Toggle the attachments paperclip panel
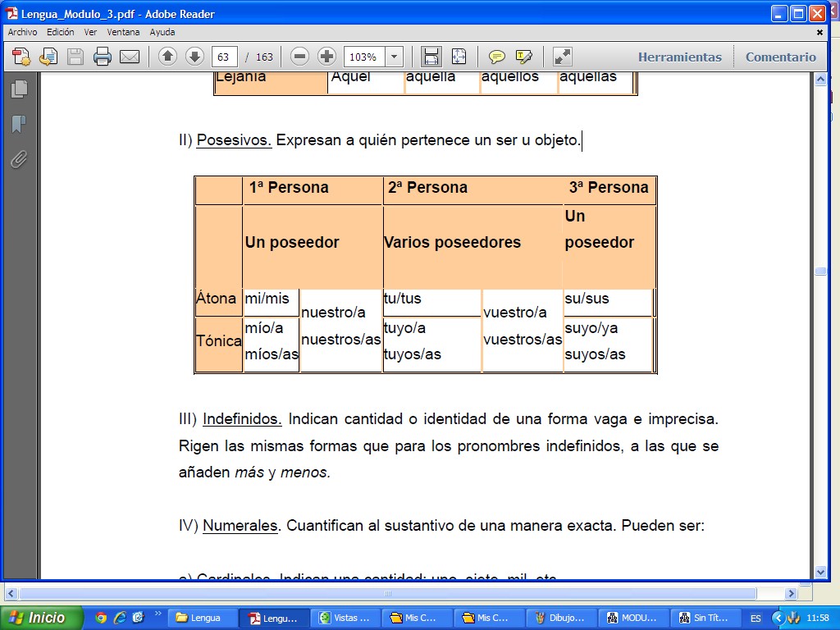Screen dimensions: 840x630 point(19,159)
